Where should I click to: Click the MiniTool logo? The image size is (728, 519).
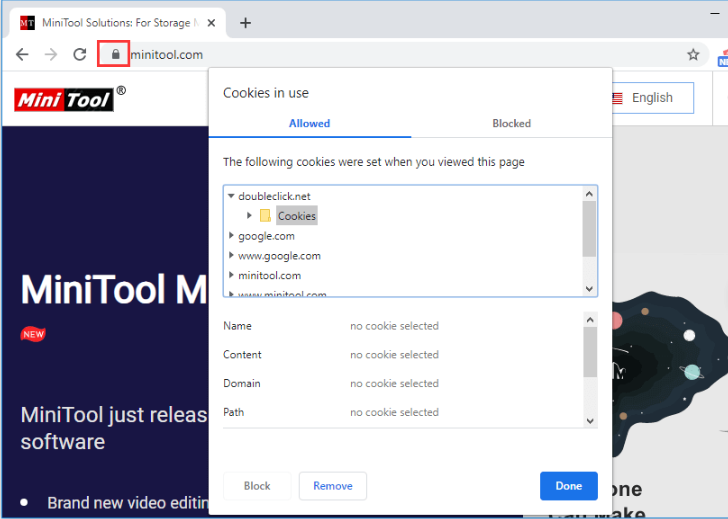[64, 99]
